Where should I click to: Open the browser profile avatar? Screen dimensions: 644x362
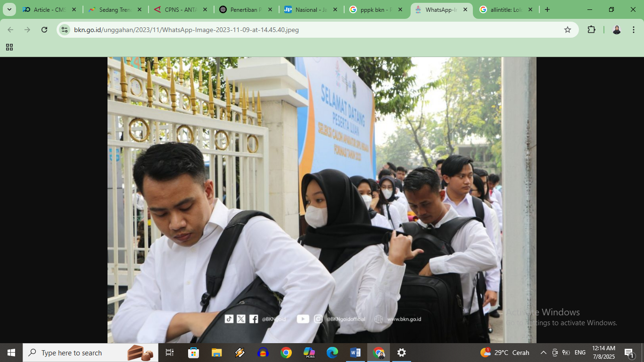[617, 29]
